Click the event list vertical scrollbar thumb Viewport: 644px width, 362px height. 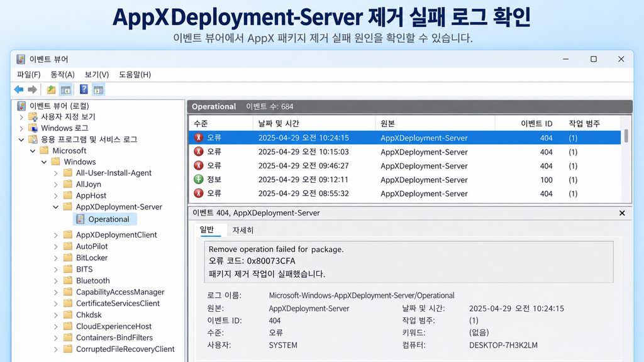coord(626,136)
